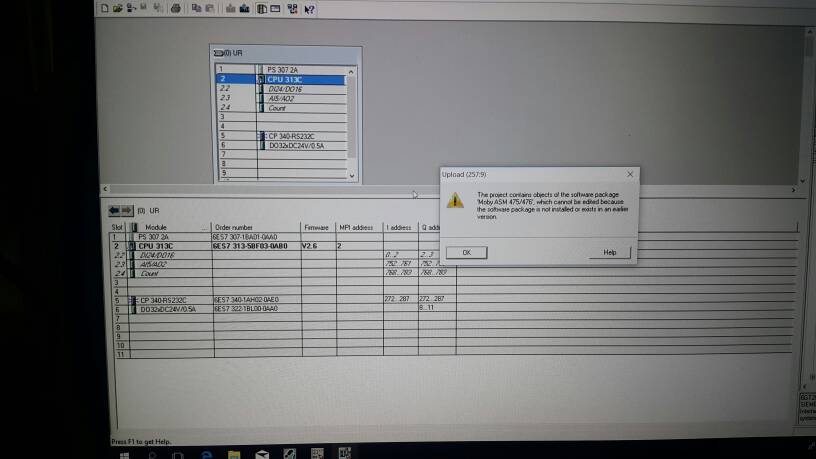
Task: Click the Paste toolbar icon
Action: 210,8
